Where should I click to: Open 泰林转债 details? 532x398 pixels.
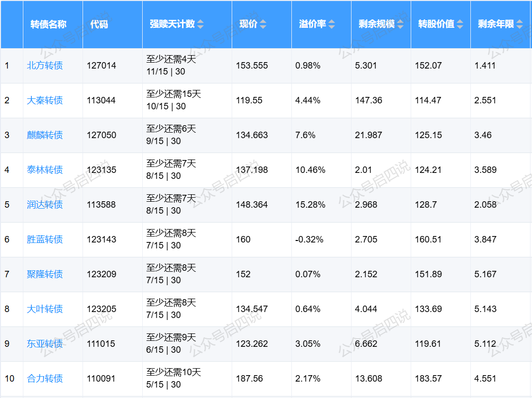click(x=45, y=170)
